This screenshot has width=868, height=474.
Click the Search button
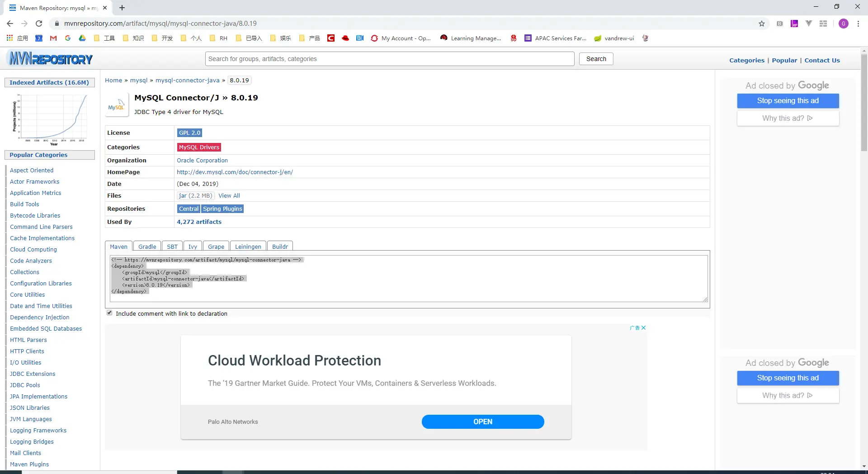[596, 59]
